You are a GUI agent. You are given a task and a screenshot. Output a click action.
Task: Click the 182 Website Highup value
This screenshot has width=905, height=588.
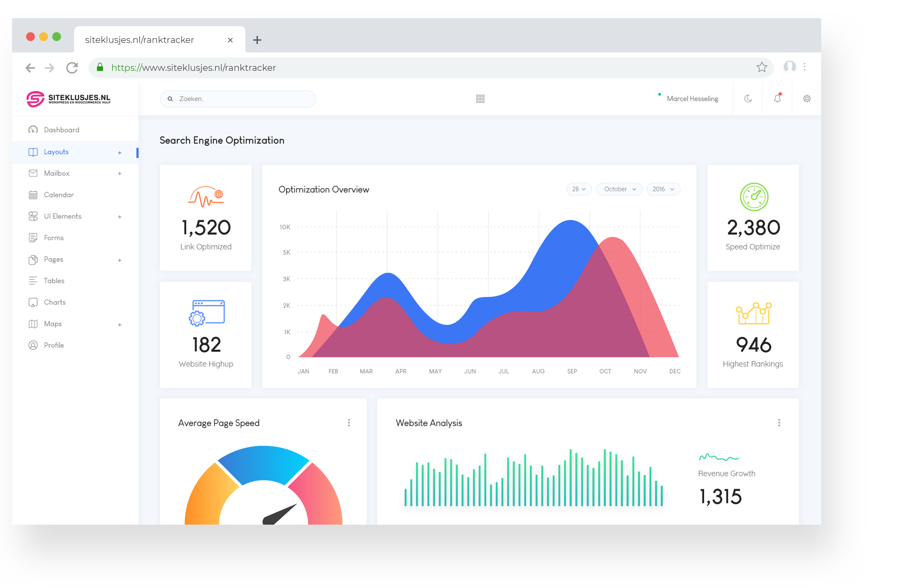coord(207,345)
